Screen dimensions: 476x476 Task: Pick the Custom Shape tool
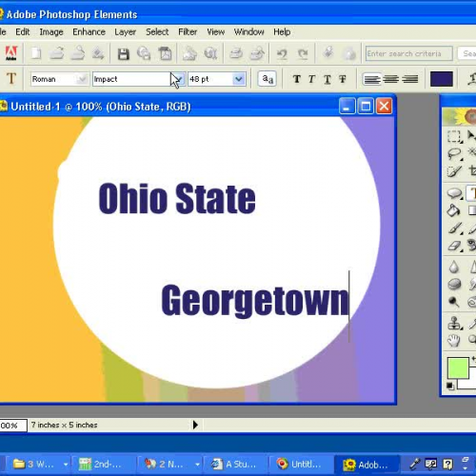454,193
